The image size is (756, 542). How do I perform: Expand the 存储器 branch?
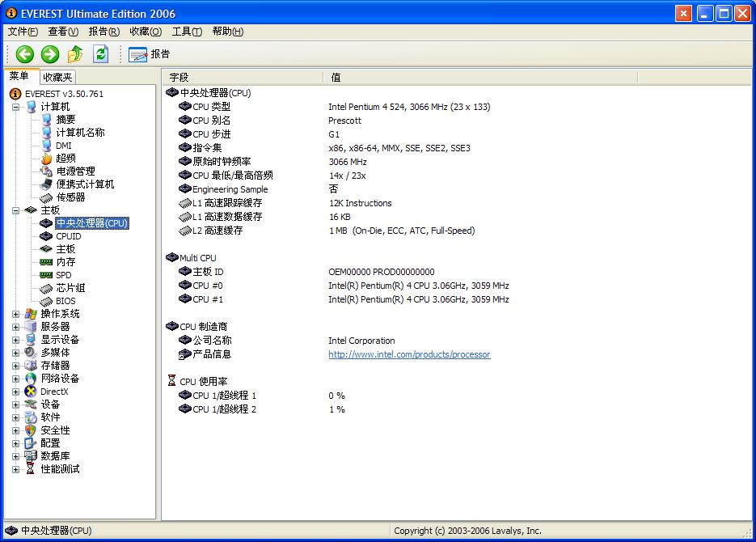16,366
